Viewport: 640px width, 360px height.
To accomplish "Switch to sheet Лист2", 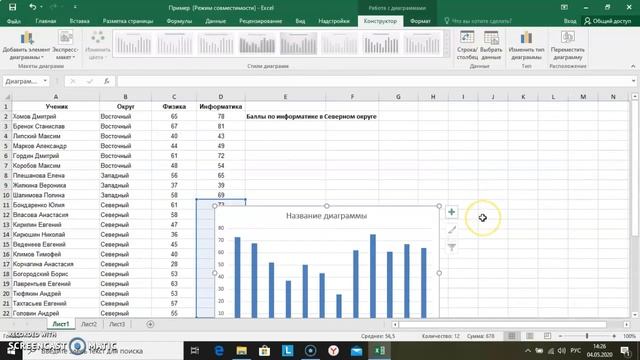I will [x=89, y=324].
